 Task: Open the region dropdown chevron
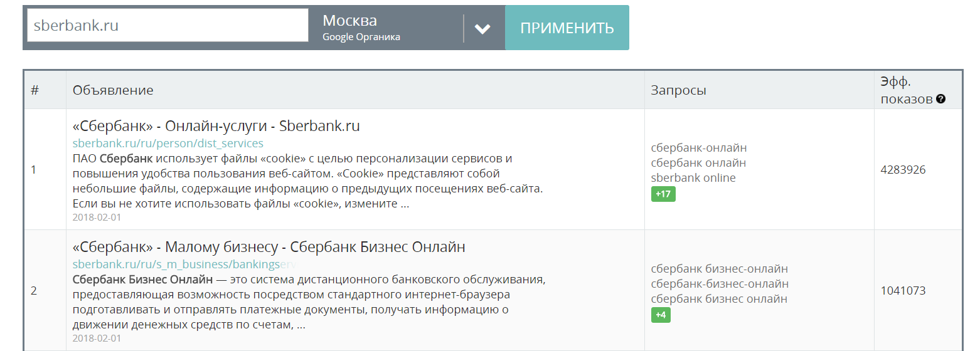[x=482, y=28]
